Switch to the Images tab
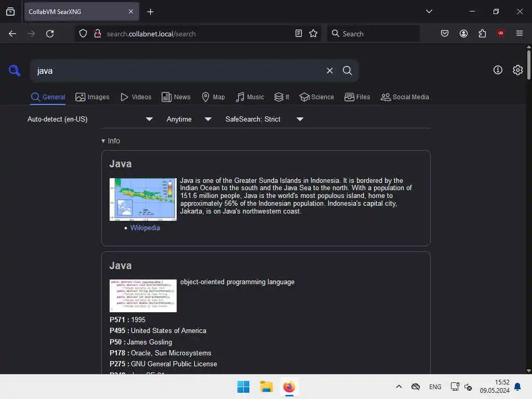The width and height of the screenshot is (532, 399). click(92, 97)
